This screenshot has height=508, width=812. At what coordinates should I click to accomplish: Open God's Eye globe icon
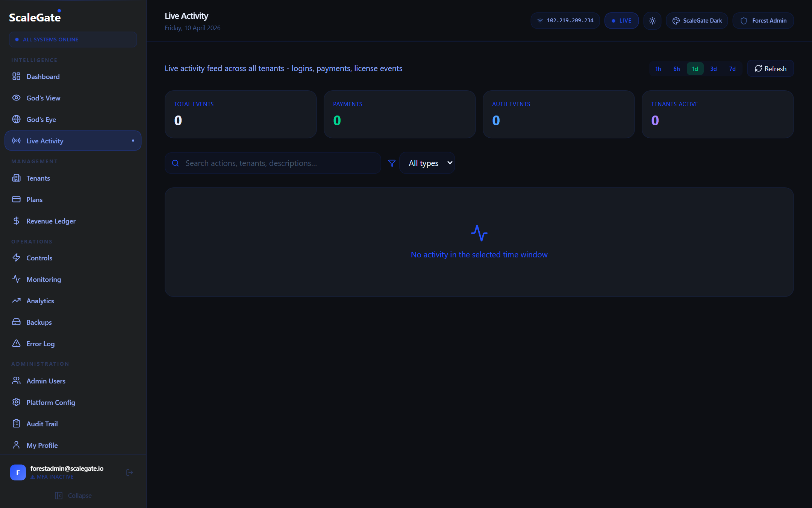[16, 119]
